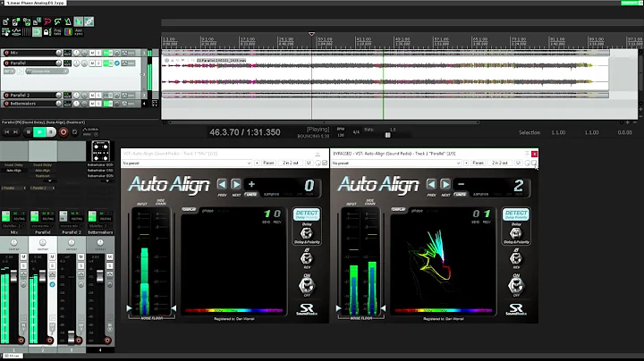Viewport: 644px width, 361px height.
Task: Solo the Parallel track in track panel
Action: click(x=98, y=63)
